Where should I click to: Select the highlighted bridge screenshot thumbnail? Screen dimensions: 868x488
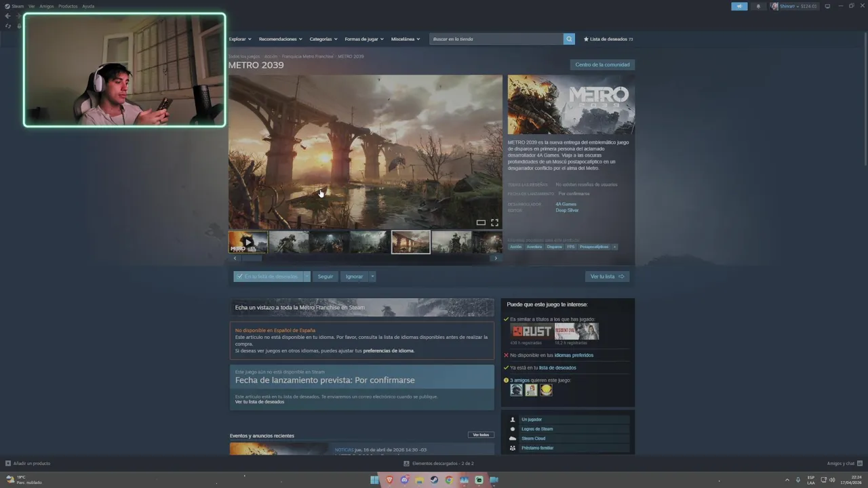pyautogui.click(x=410, y=242)
